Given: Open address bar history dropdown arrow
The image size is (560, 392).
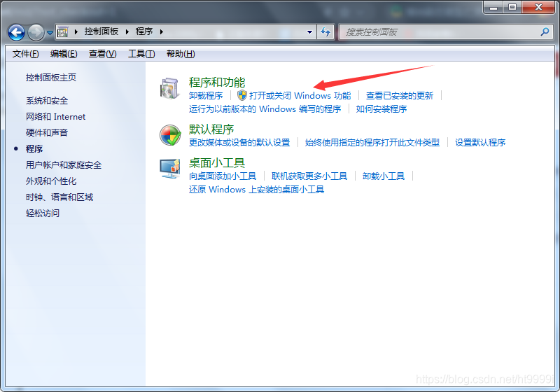Looking at the screenshot, I should tap(309, 32).
